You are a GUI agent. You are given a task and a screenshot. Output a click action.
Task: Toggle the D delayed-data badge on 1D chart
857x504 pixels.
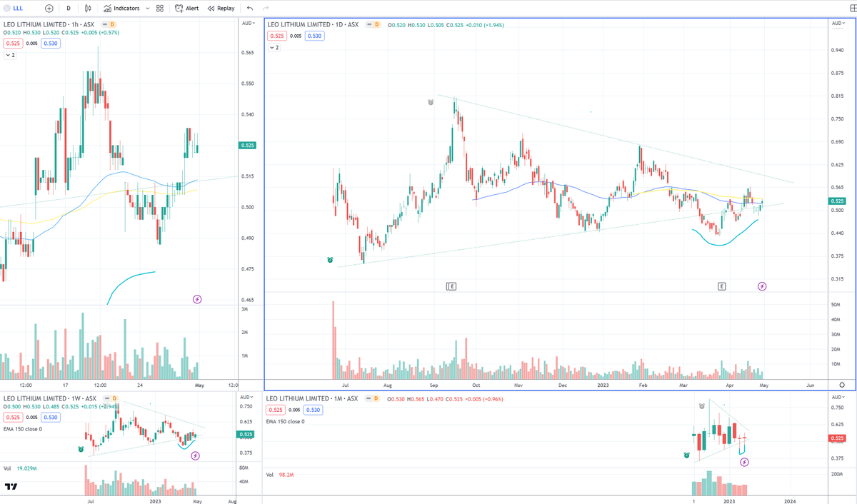coord(376,24)
